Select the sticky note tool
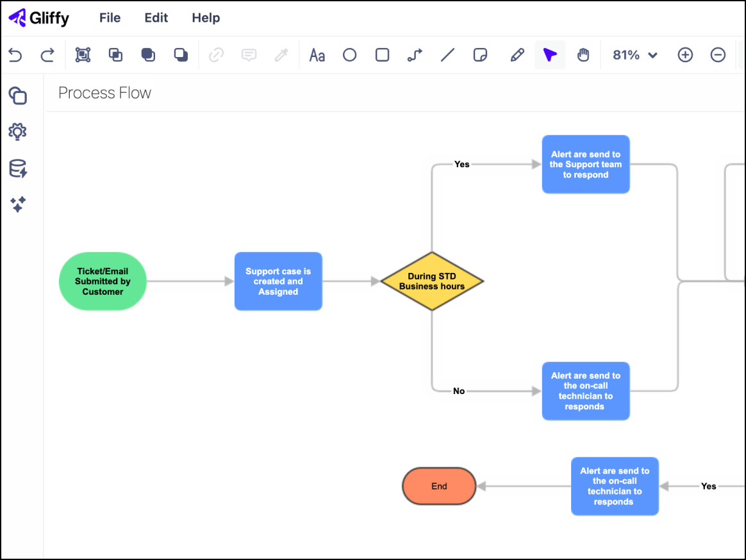Screen dimensions: 746x560 tap(481, 55)
